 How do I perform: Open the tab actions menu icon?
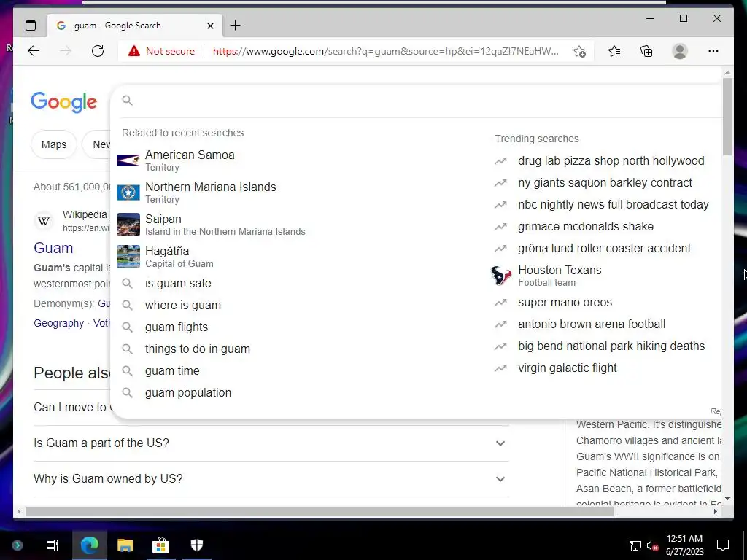click(31, 26)
